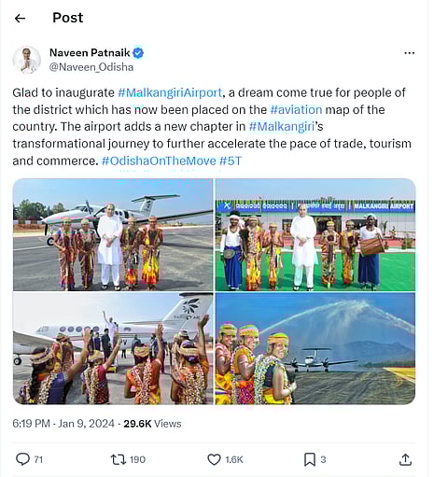This screenshot has height=477, width=448.
Task: Follow the #aviation hashtag link
Action: (296, 110)
